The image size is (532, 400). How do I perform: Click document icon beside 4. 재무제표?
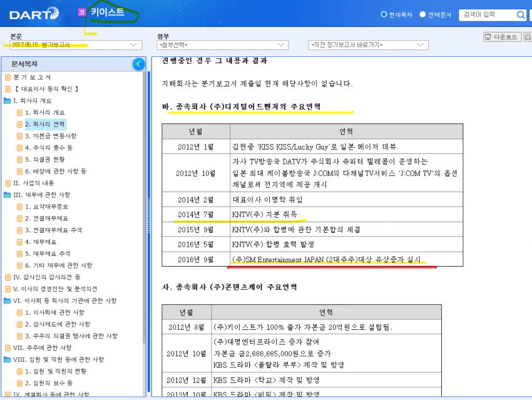[19, 242]
